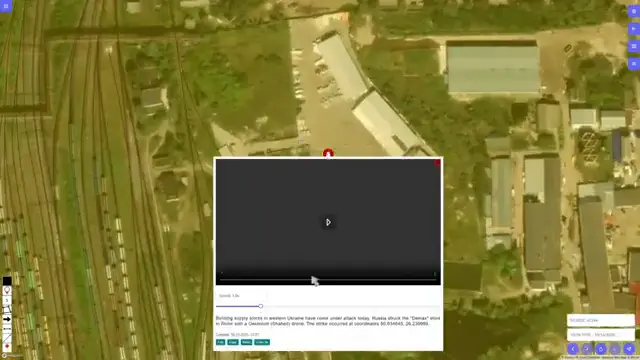640x360 pixels.
Task: Select the red map marker above the popup
Action: (x=328, y=153)
